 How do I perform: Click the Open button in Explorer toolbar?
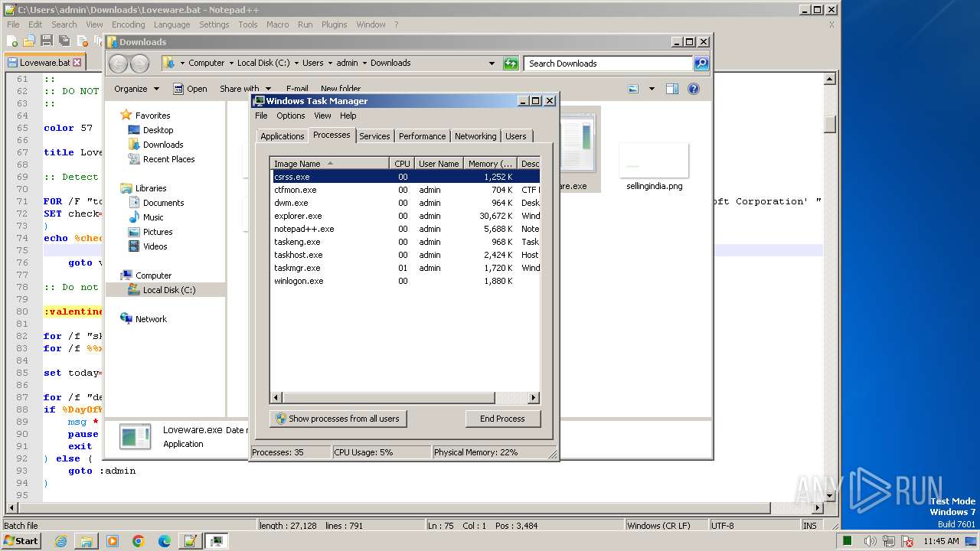coord(190,89)
